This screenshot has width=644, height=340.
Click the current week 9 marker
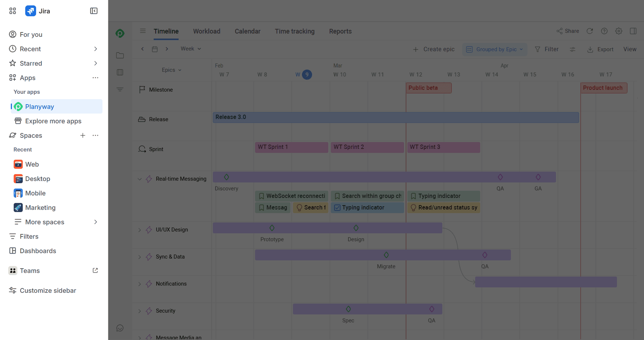[x=307, y=75]
